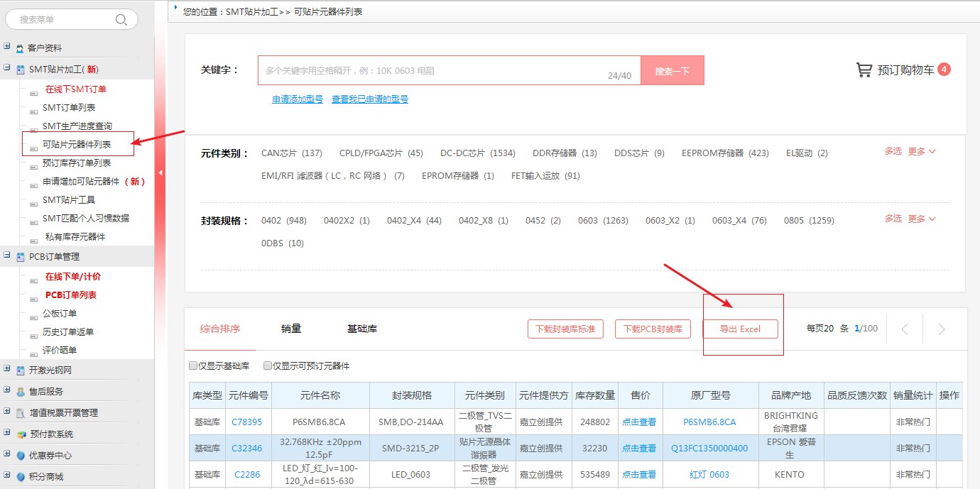
Task: Open 申请增加可贴元器件 menu item
Action: tap(94, 182)
